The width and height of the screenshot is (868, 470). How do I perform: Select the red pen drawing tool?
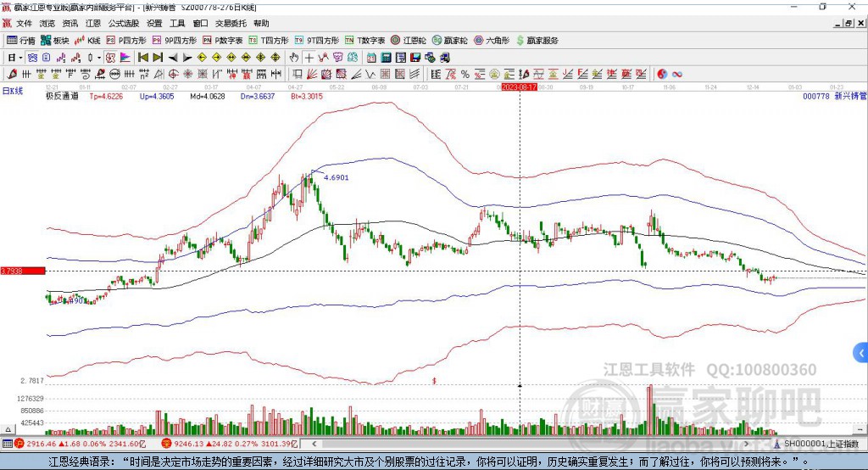12,74
